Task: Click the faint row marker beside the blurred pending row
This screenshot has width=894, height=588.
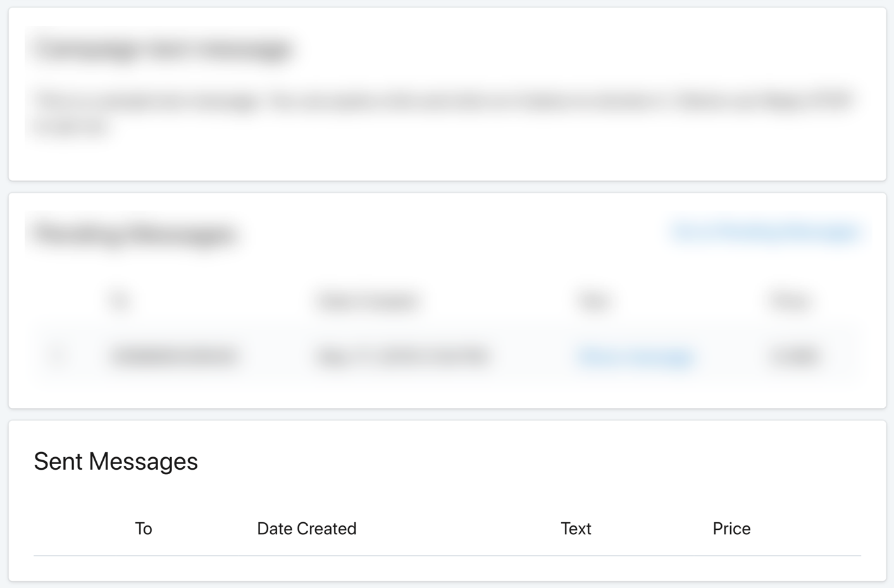Action: tap(58, 357)
